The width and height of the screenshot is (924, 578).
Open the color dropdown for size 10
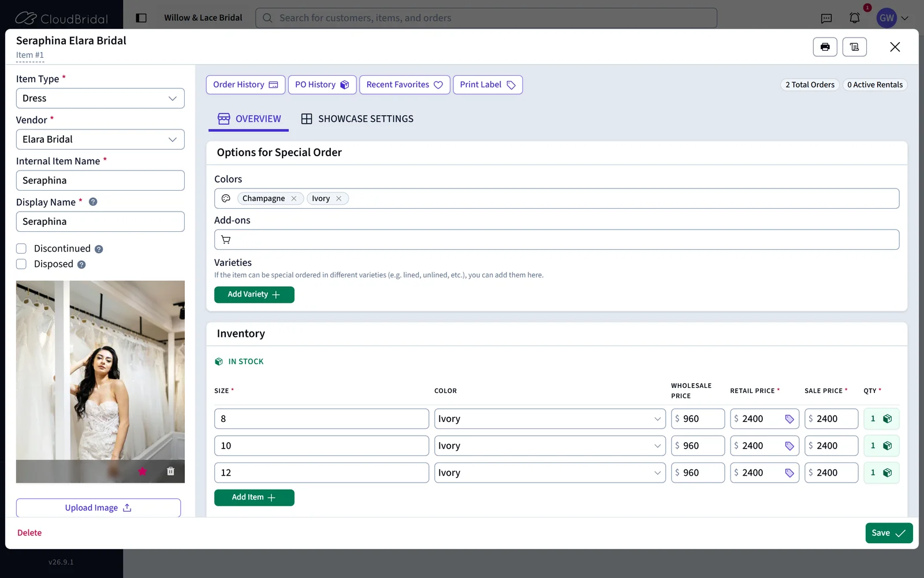pyautogui.click(x=550, y=446)
